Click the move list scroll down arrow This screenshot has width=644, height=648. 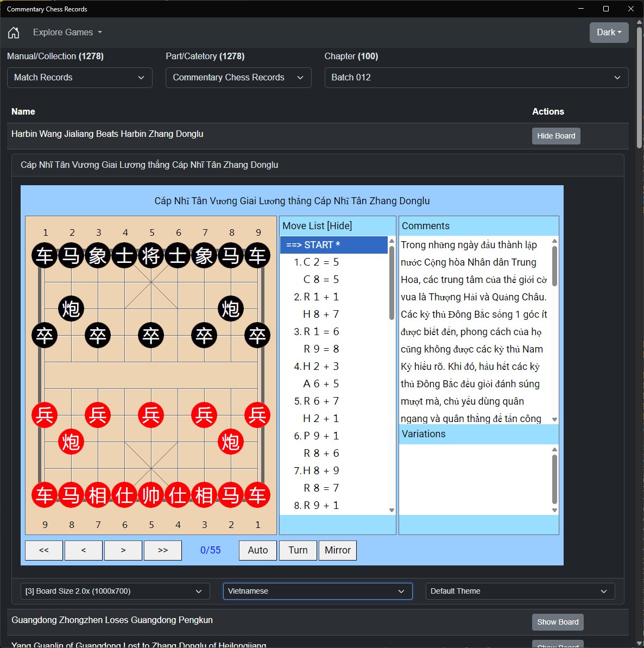pyautogui.click(x=392, y=511)
